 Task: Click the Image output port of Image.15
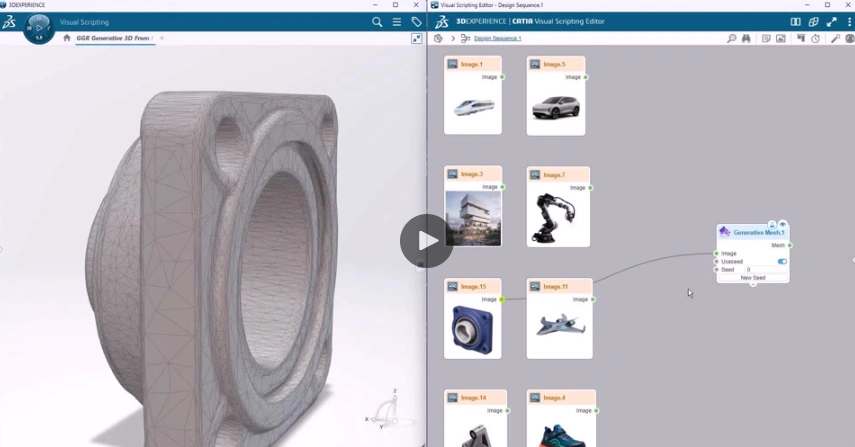pyautogui.click(x=502, y=299)
